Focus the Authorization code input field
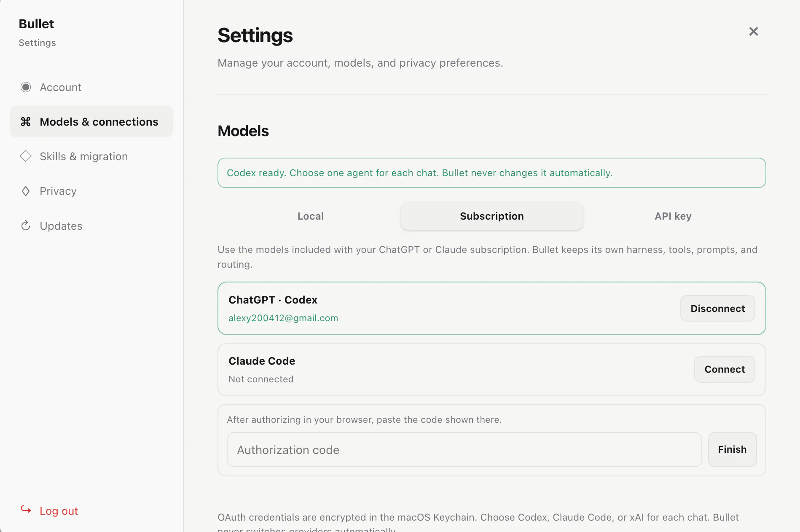800x532 pixels. (464, 450)
